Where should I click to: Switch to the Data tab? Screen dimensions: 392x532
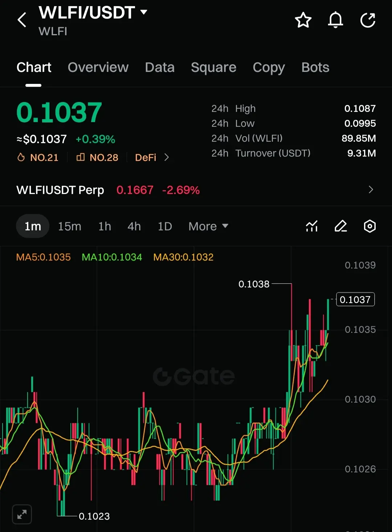[x=160, y=68]
